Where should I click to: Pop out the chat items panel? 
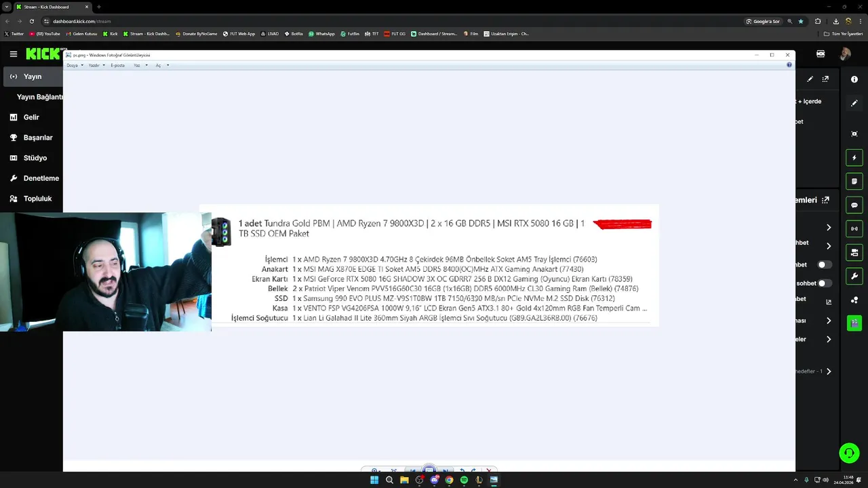(x=825, y=200)
